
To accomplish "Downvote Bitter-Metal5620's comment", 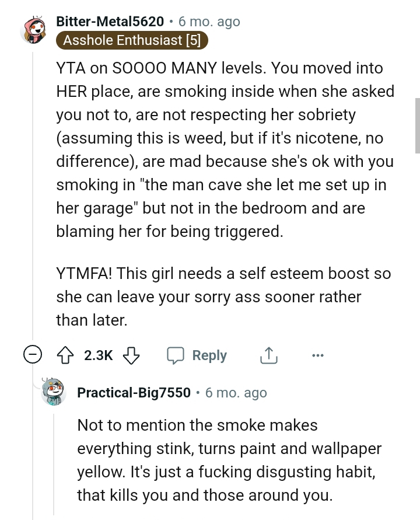I will tap(132, 355).
